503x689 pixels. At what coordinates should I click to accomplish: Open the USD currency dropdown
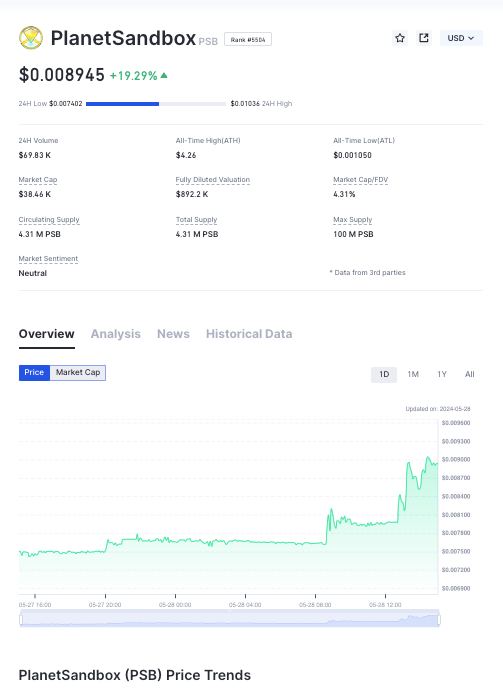[461, 38]
